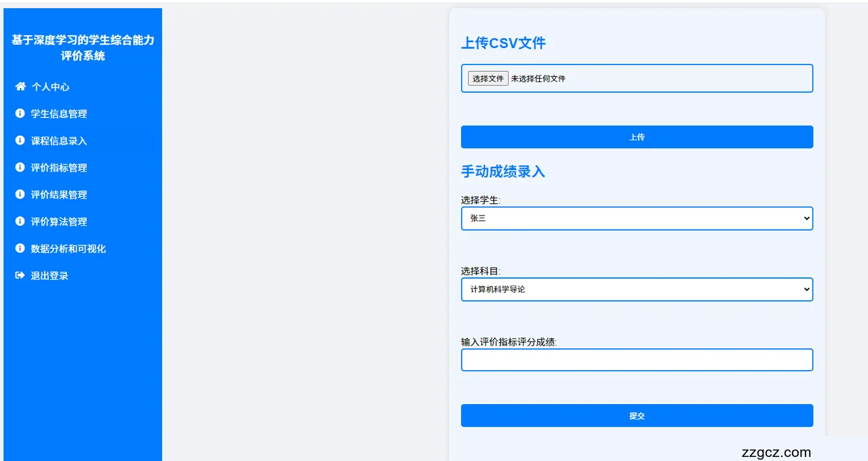
Task: Navigate to 数据分析和可视化 page
Action: point(68,249)
